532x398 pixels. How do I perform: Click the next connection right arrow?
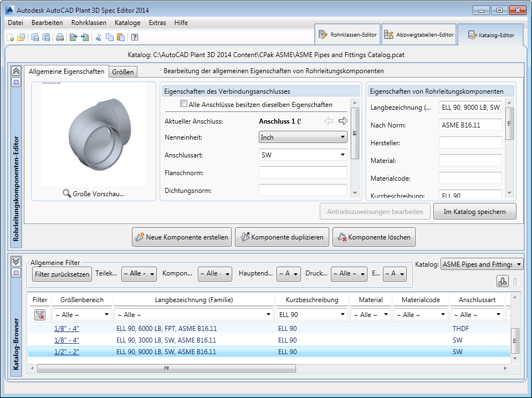pos(343,121)
